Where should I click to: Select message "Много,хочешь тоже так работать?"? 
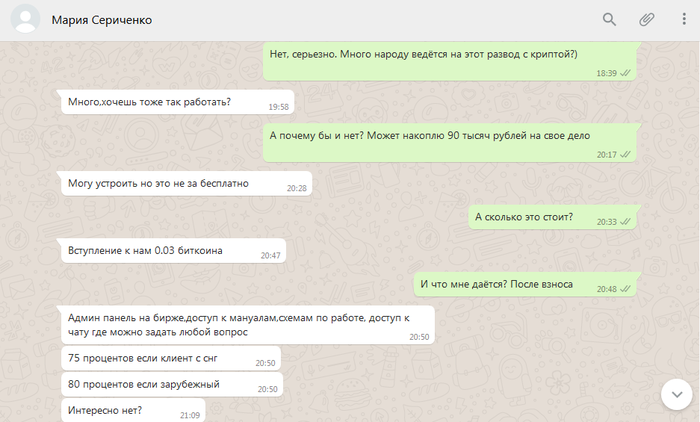pos(177,102)
